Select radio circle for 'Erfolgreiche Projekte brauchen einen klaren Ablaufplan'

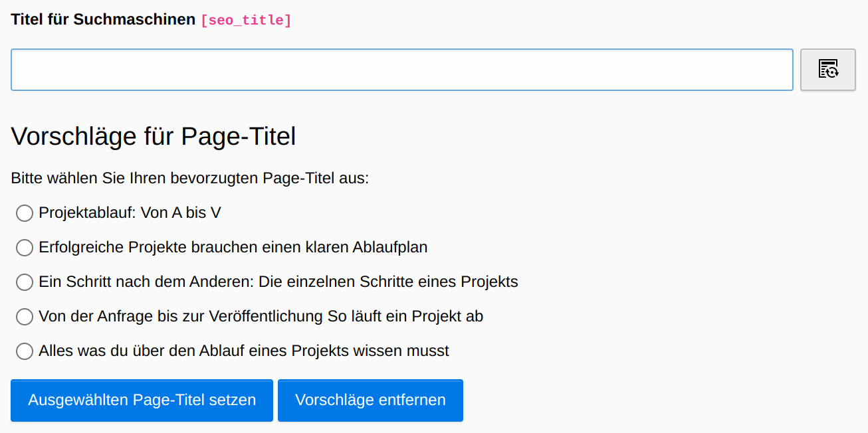[x=25, y=248]
